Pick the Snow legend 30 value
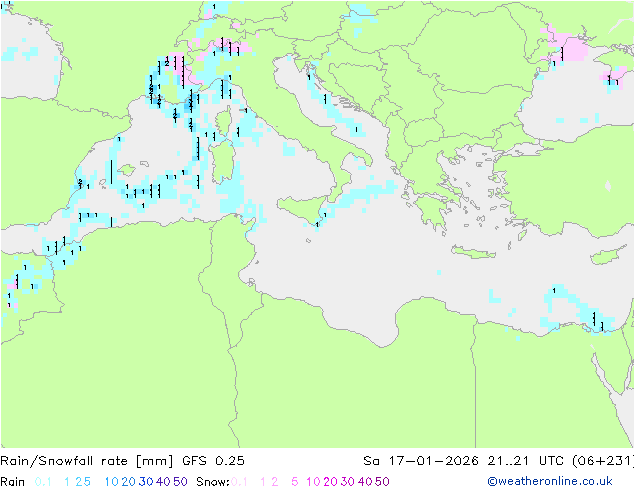 coord(347,482)
